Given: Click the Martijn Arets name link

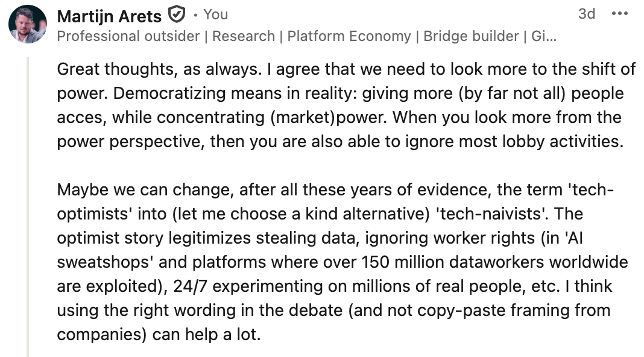Looking at the screenshot, I should (109, 16).
